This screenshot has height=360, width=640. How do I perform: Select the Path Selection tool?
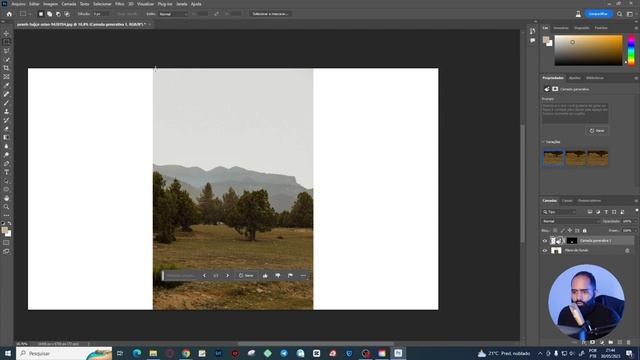6,181
